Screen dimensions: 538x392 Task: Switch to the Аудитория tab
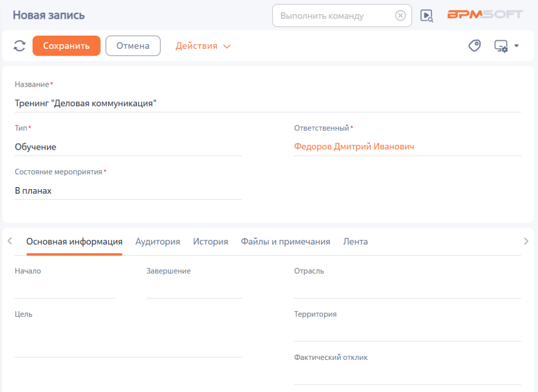158,242
